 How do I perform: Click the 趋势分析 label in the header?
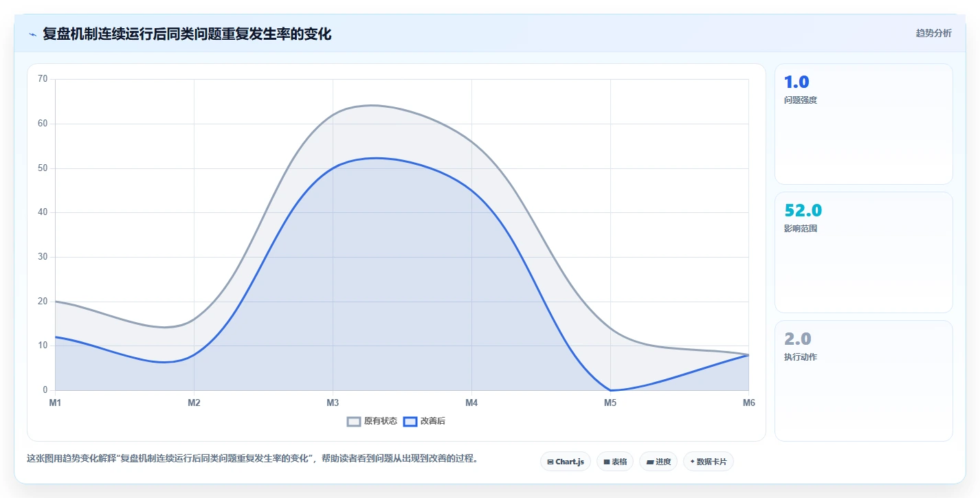point(933,33)
